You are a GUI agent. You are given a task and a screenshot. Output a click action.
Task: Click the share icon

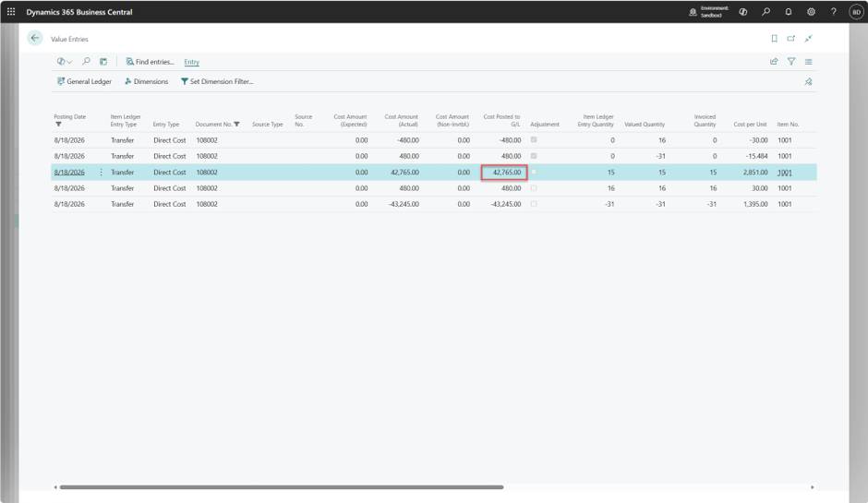pyautogui.click(x=774, y=62)
